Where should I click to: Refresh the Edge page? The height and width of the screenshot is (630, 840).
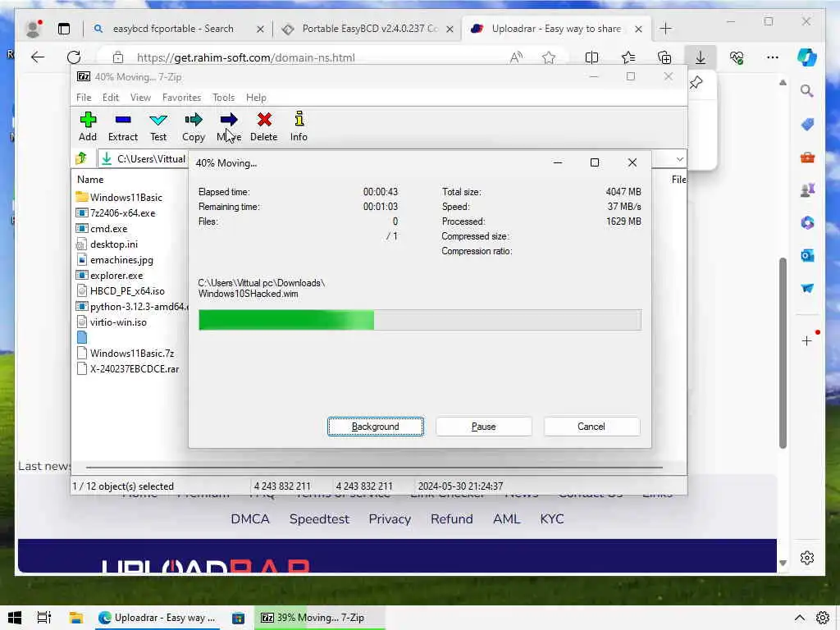[x=74, y=57]
